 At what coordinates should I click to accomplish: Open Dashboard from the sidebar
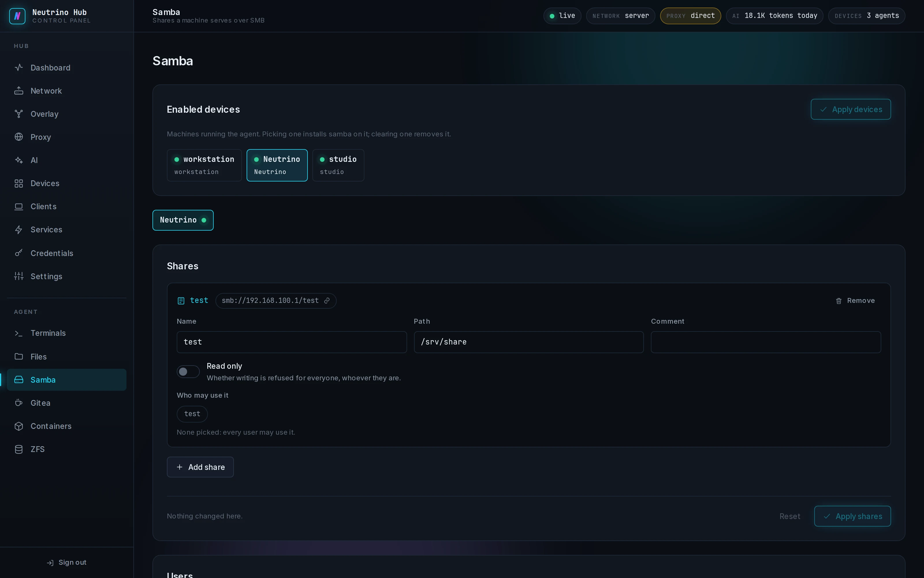(66, 68)
